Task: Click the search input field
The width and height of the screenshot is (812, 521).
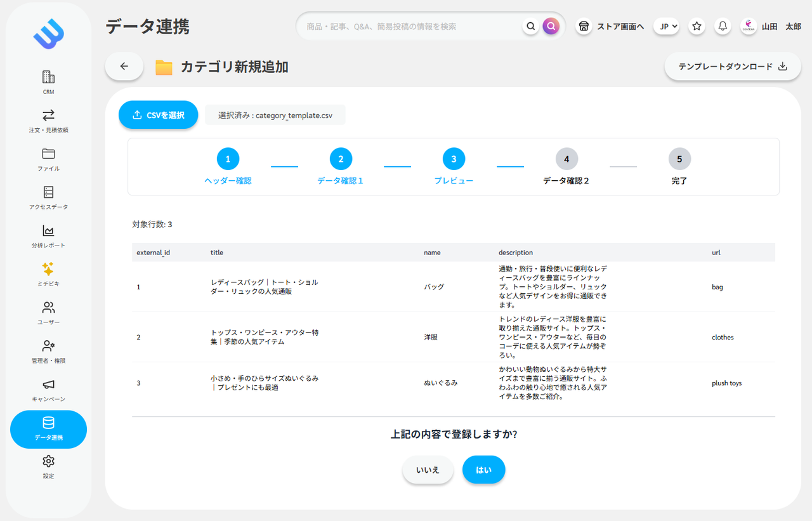Action: [x=409, y=26]
